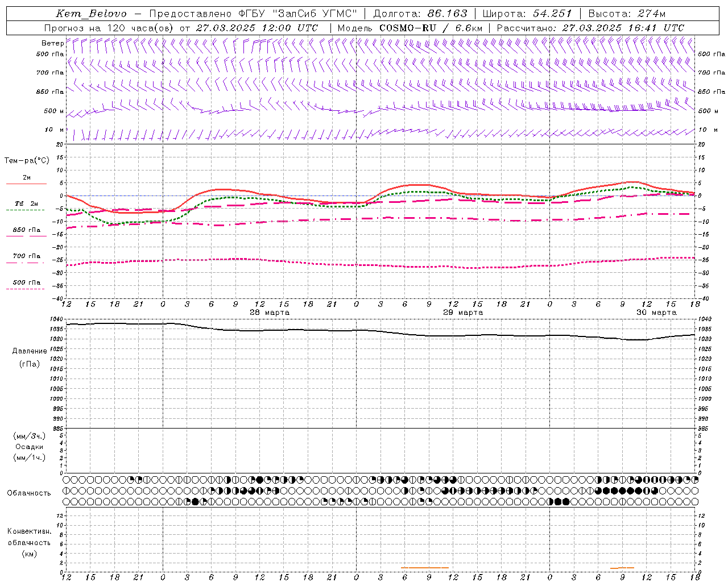
Task: Select the '29 марта' date label
Action: [463, 313]
